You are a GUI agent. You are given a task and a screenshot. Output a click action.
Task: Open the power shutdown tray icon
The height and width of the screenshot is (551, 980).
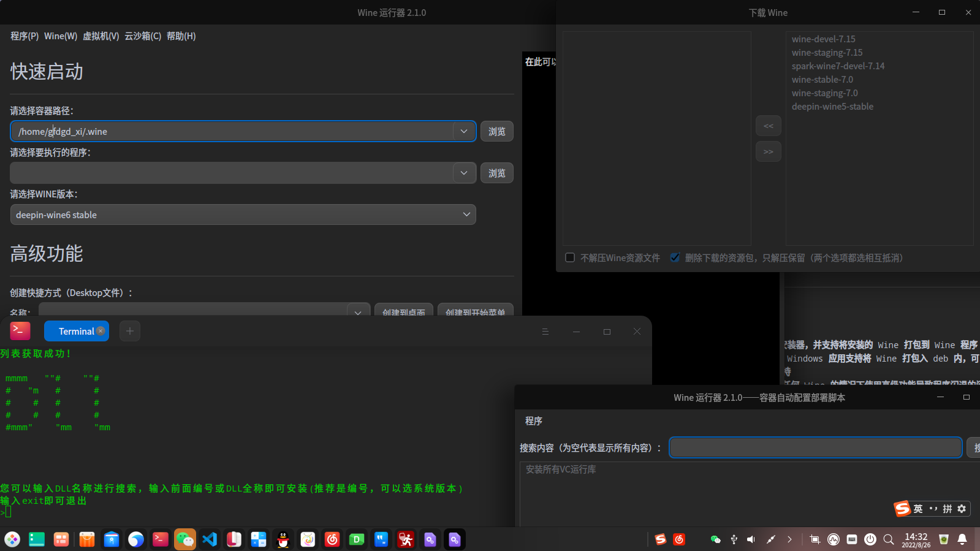point(870,539)
